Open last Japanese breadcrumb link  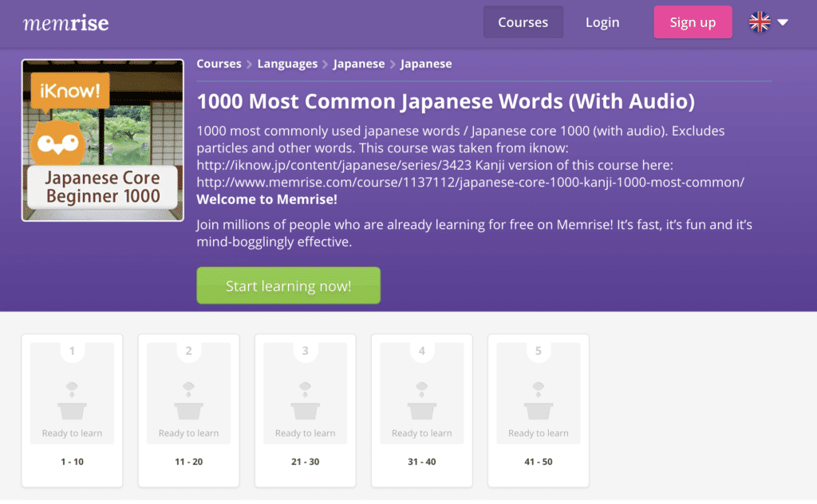click(x=426, y=64)
